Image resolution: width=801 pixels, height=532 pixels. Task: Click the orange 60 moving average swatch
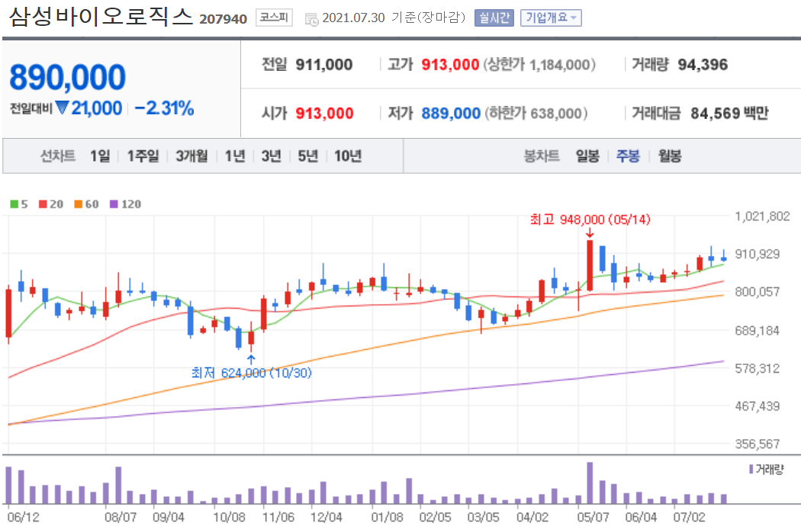(78, 204)
